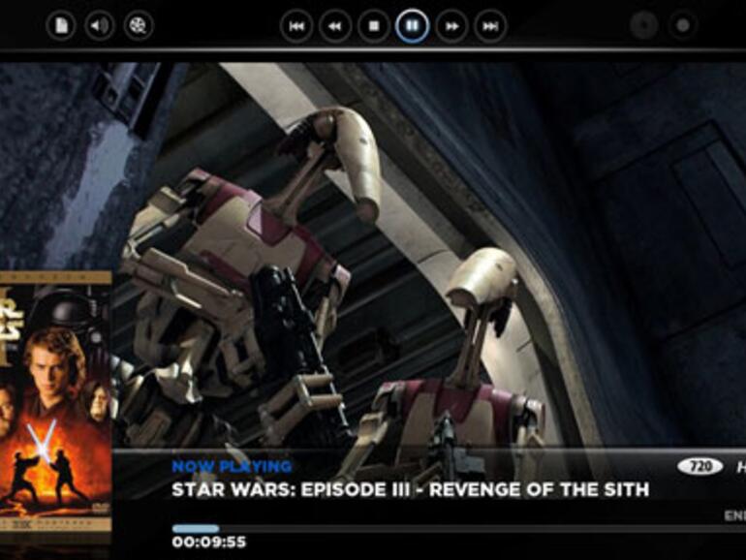Click the NOW PLAYING label

232,466
